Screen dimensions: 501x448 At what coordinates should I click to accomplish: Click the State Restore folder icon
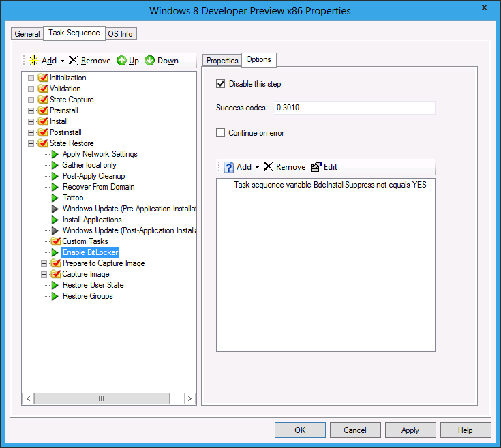(43, 143)
